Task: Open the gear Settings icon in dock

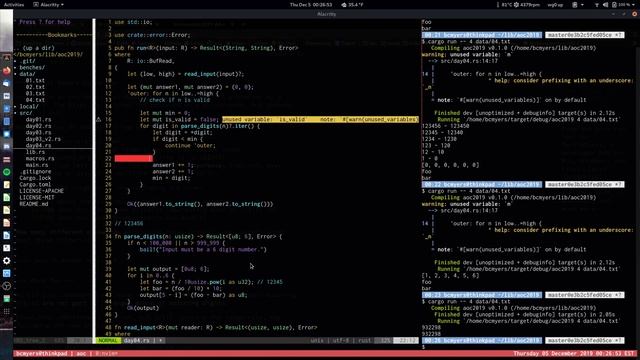Action: 7,260
